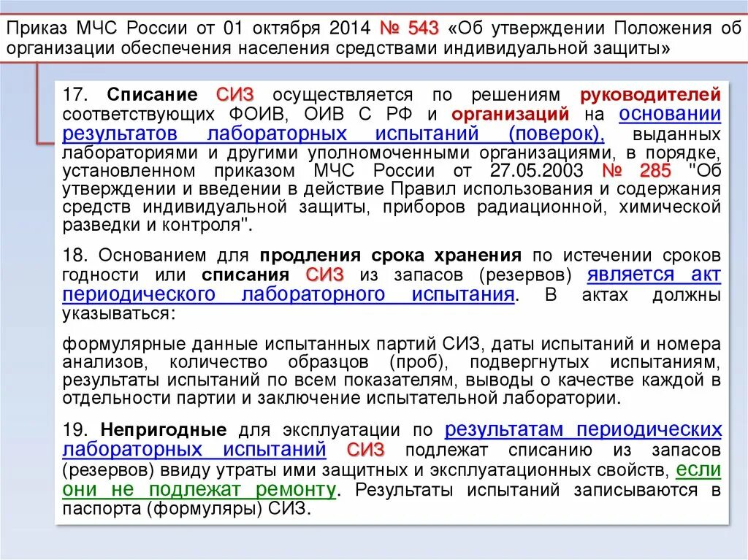
Task: Click 'формулярные данные испытанных партий СИЗ'
Action: tap(272, 343)
